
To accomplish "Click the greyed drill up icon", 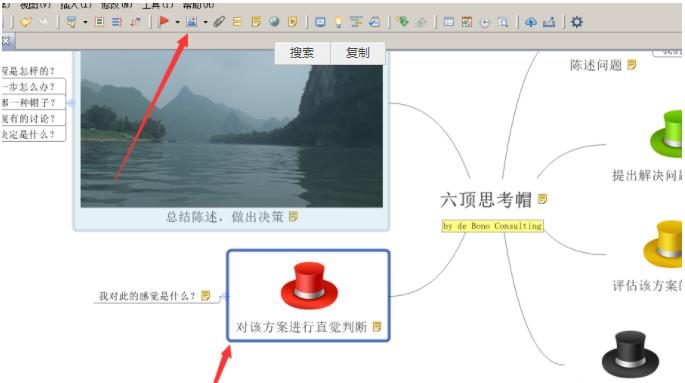I will [421, 22].
